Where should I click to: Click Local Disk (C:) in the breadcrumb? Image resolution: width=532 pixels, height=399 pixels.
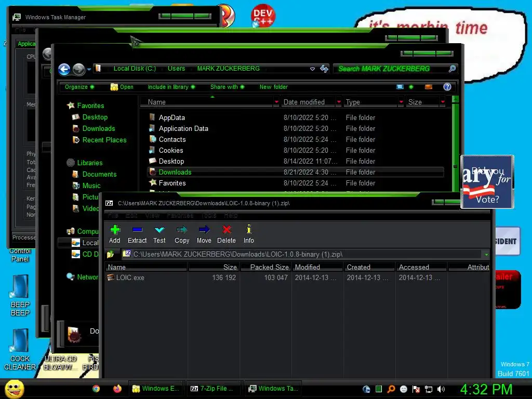(x=135, y=69)
